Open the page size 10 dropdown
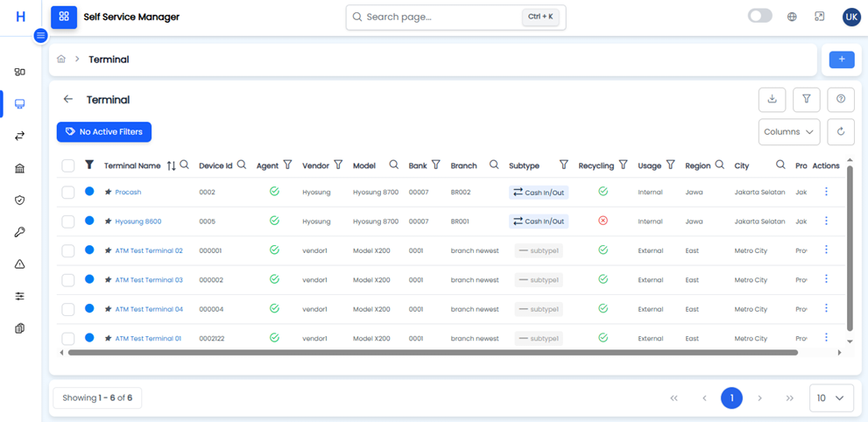The image size is (868, 422). 830,397
